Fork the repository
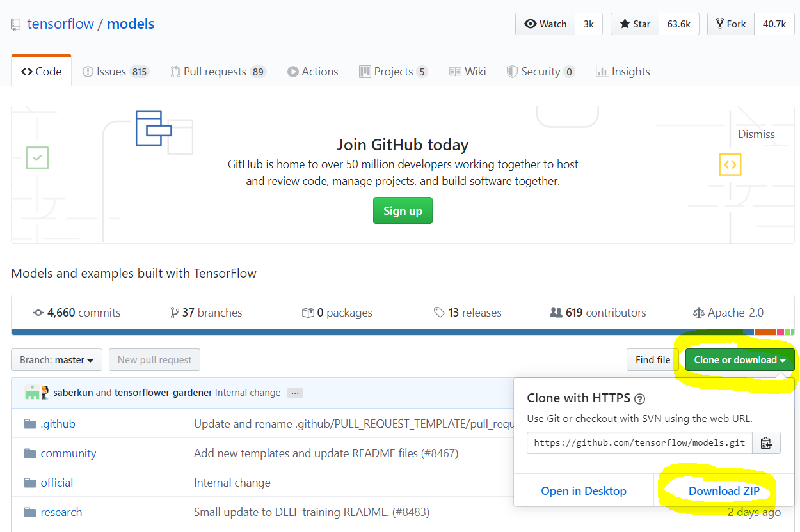The image size is (800, 532). (731, 24)
